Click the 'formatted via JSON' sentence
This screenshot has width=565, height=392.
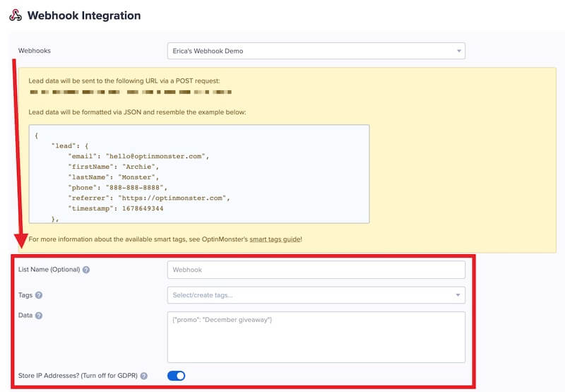click(137, 112)
